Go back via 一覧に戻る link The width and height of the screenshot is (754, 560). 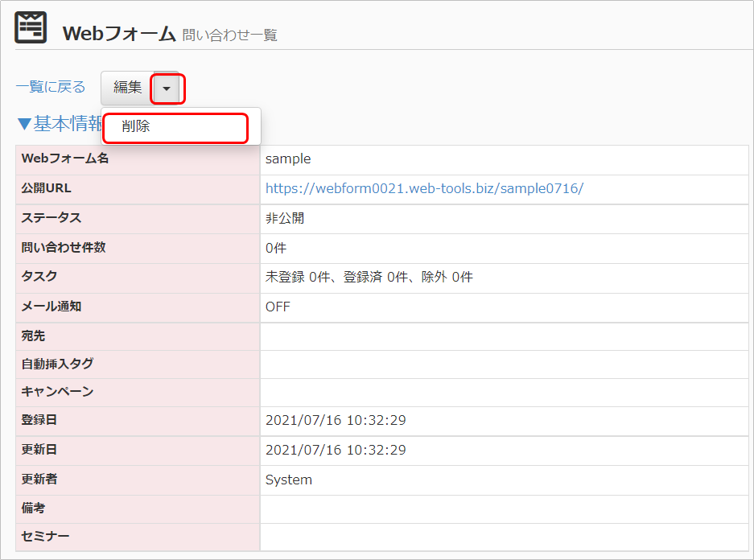click(x=51, y=88)
